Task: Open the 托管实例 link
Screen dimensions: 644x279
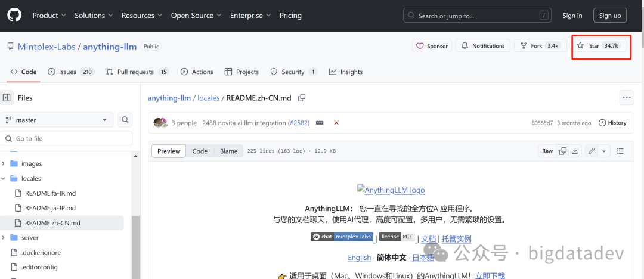Action: click(x=456, y=239)
